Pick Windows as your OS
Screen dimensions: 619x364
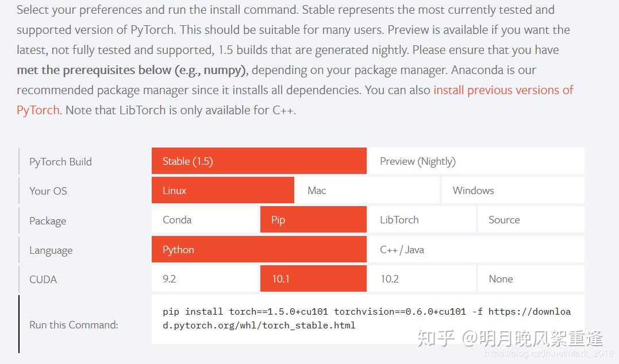513,190
